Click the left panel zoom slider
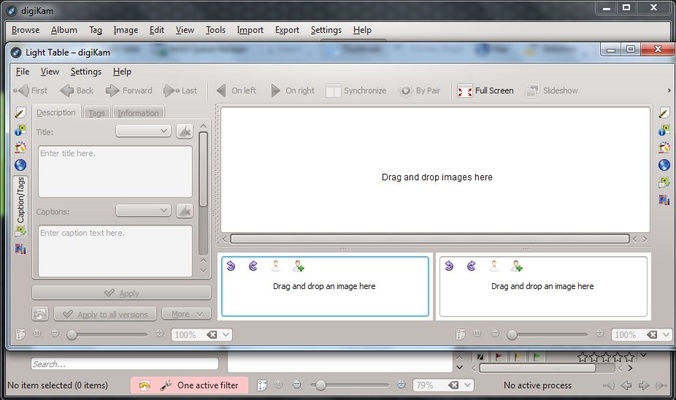Image resolution: width=676 pixels, height=400 pixels. 107,334
